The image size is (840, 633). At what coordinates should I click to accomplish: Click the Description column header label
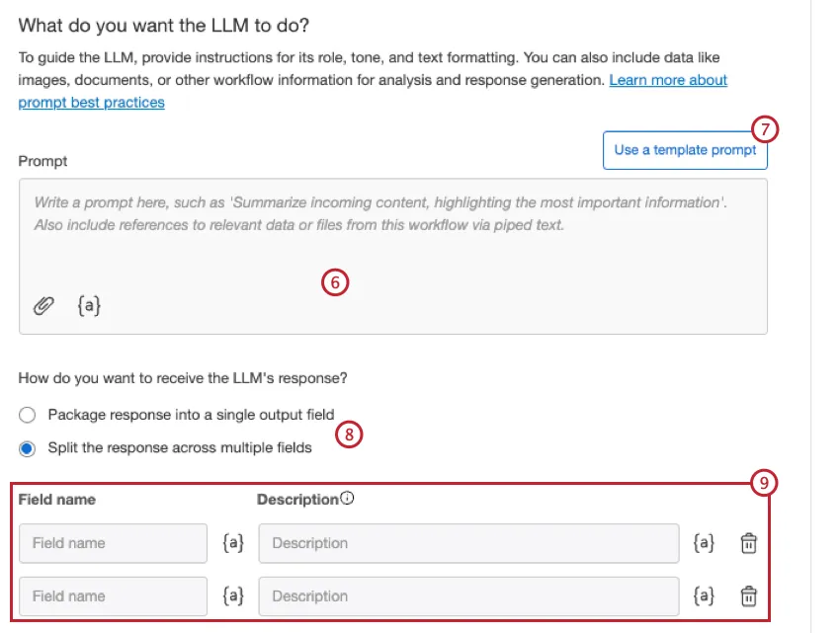point(297,500)
